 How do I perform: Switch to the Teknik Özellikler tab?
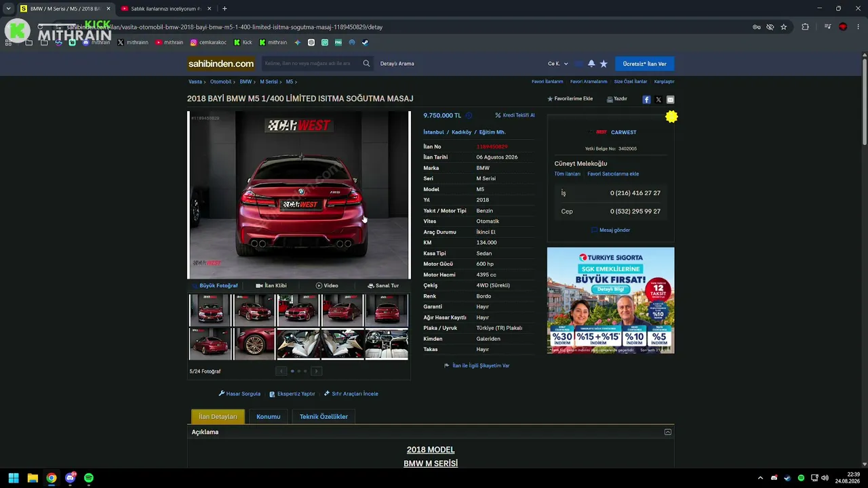click(323, 417)
